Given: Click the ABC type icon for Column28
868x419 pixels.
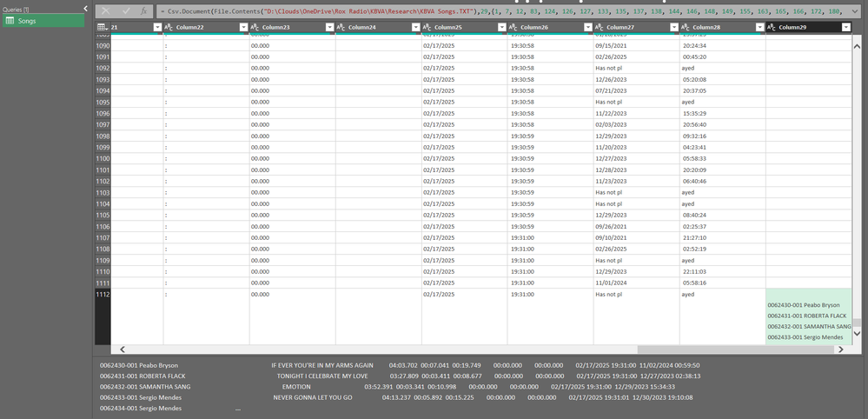Looking at the screenshot, I should pos(685,27).
